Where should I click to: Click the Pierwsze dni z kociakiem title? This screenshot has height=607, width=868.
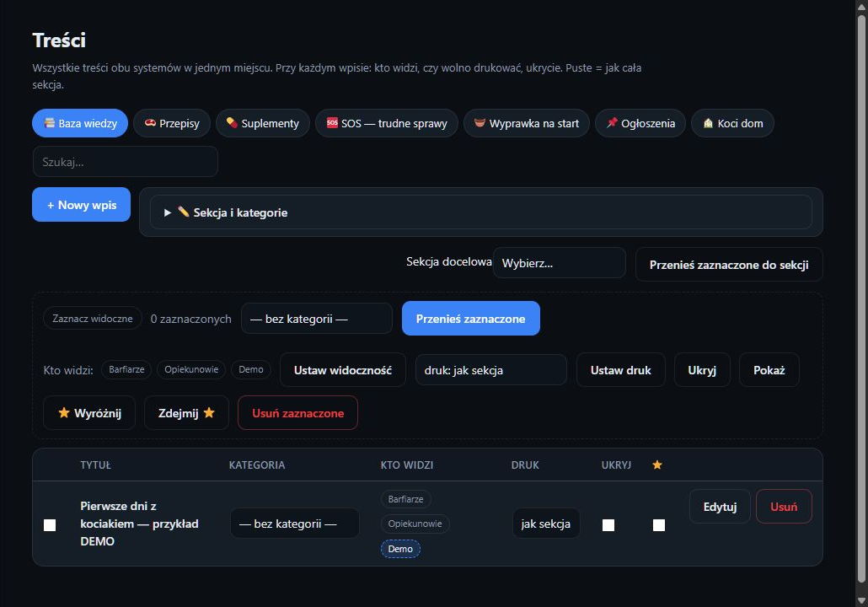pos(140,524)
